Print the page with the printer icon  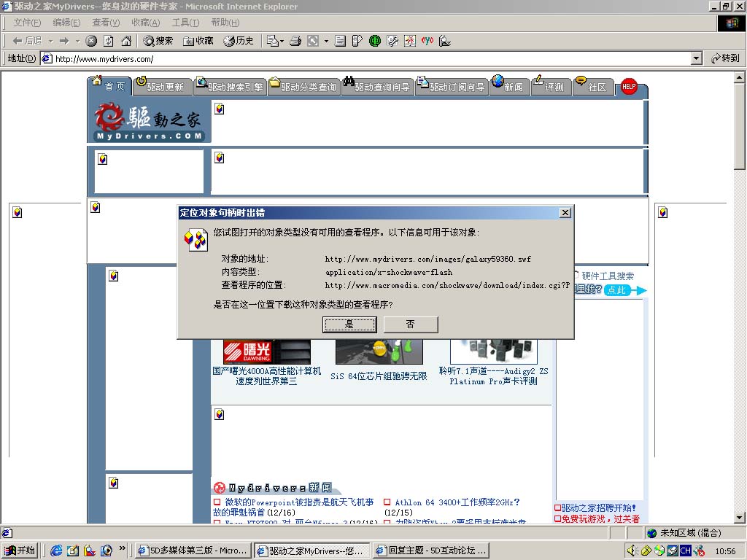[295, 41]
